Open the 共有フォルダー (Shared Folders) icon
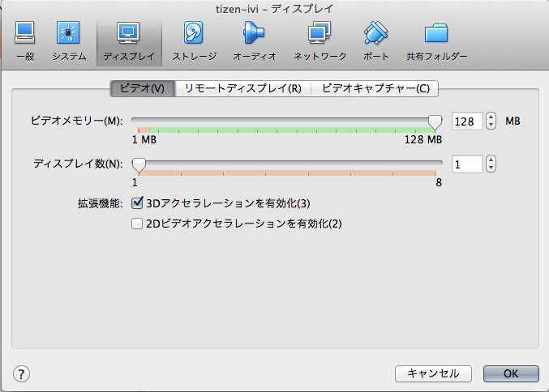 point(436,41)
